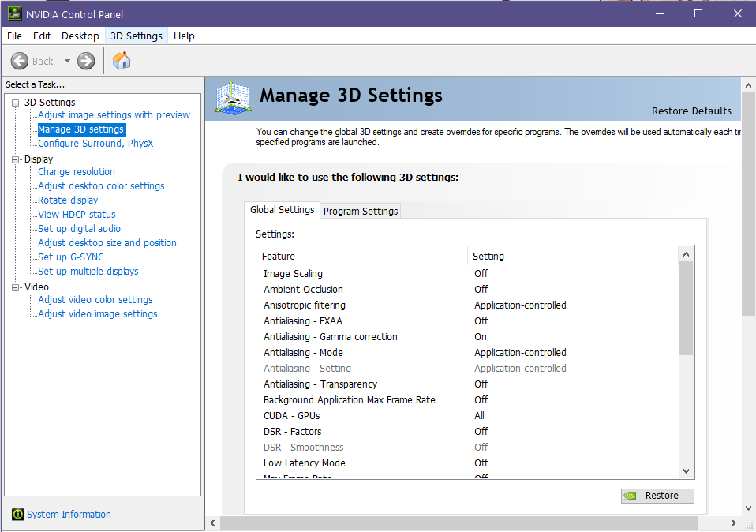Open the Edit menu
756x532 pixels.
42,36
